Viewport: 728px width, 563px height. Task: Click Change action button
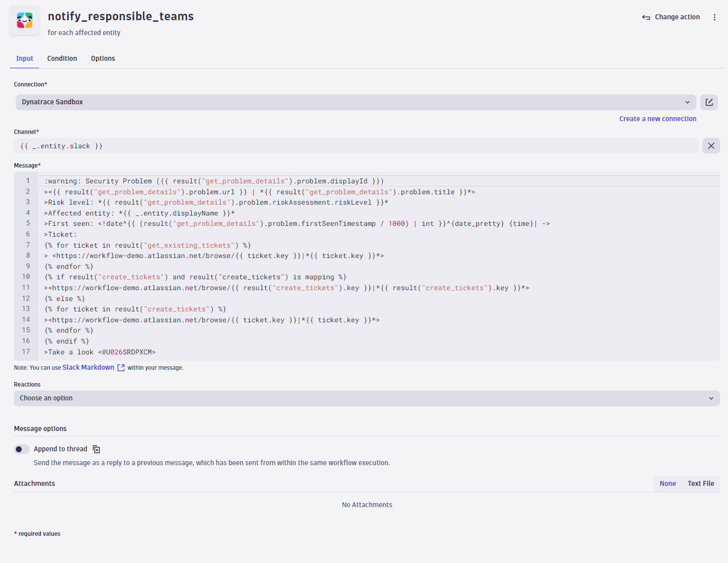[671, 17]
